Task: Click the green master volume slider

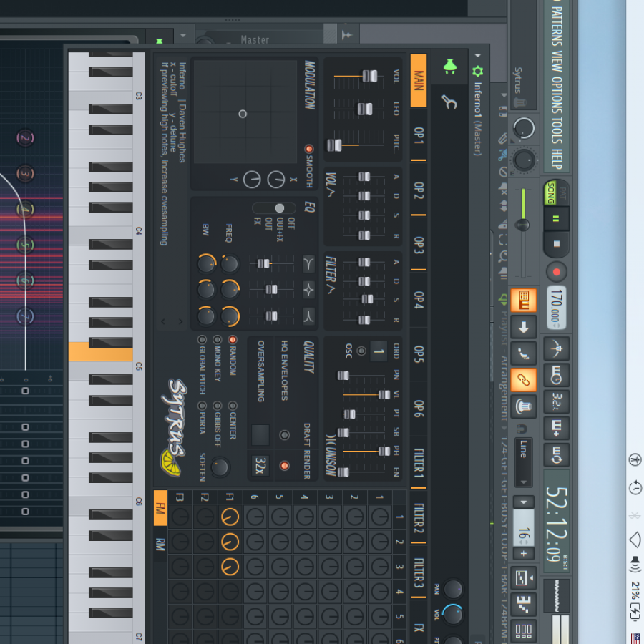Action: pyautogui.click(x=522, y=225)
